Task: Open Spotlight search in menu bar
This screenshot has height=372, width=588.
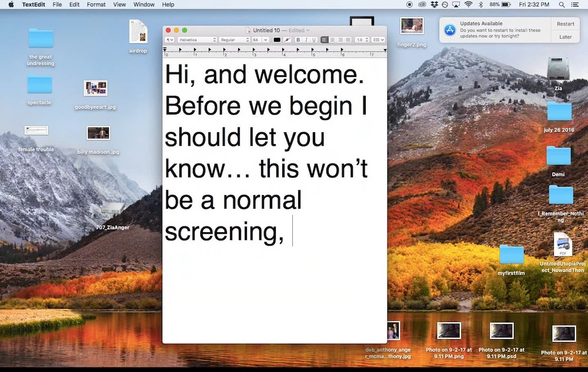Action: point(562,5)
